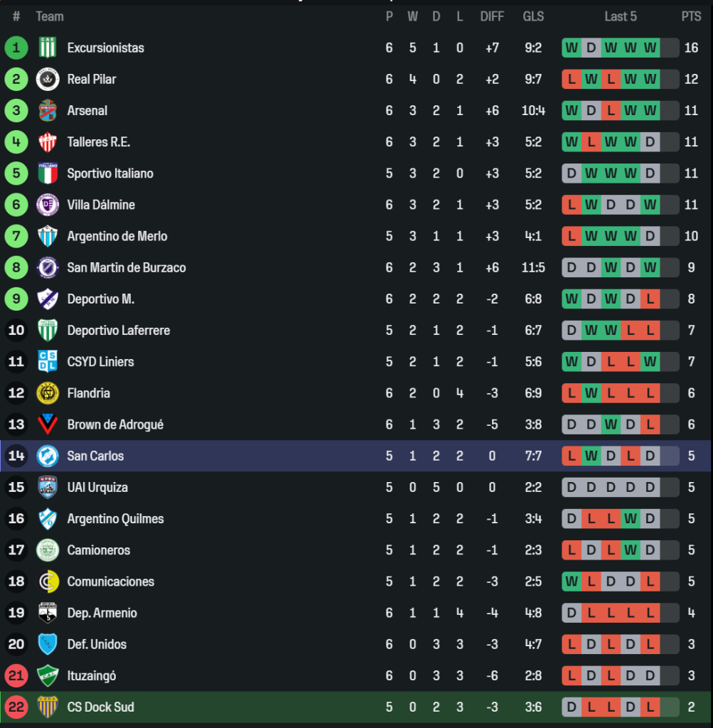Open the Talleres R.E. team link
The height and width of the screenshot is (728, 713).
tap(99, 142)
